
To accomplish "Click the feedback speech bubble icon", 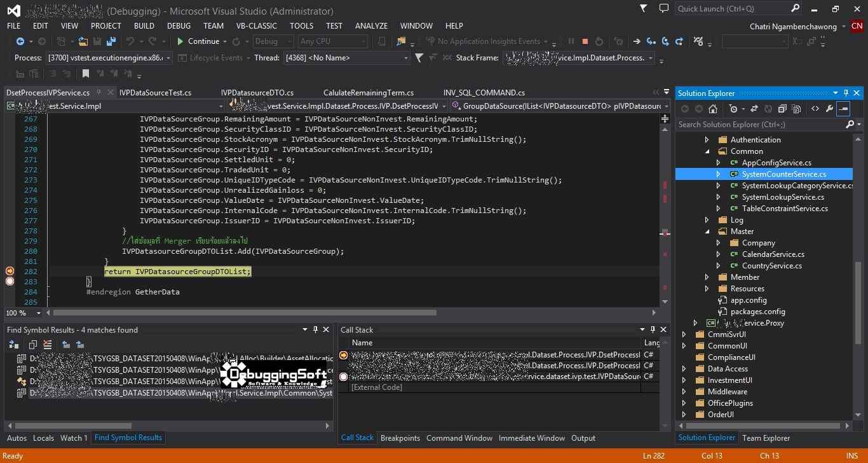I will (664, 9).
